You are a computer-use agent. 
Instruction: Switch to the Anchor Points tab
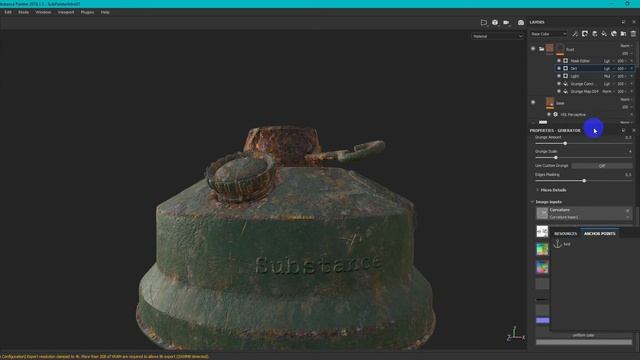pos(599,233)
